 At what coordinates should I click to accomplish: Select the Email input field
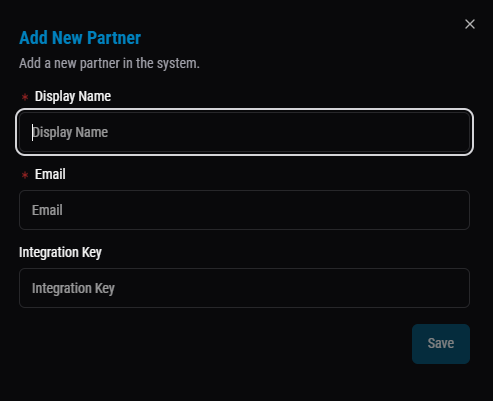(244, 210)
